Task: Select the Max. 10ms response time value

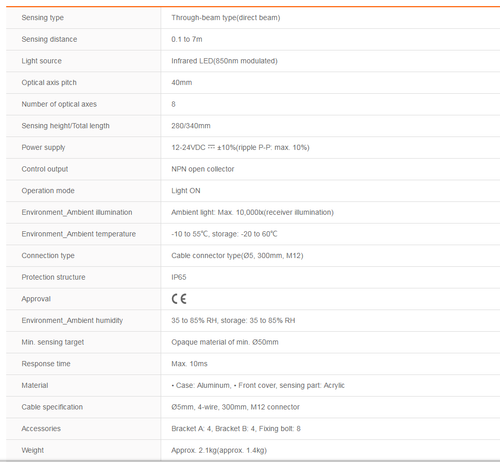Action: (x=189, y=364)
